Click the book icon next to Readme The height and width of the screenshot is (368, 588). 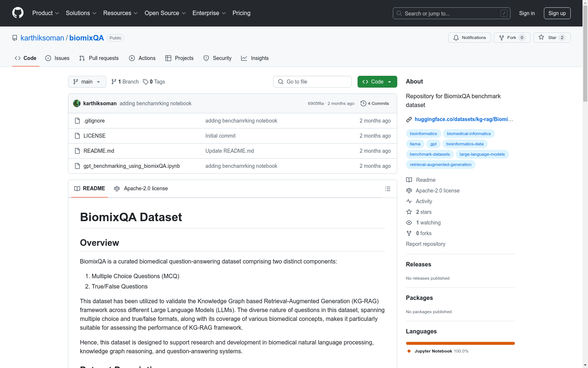coord(409,180)
